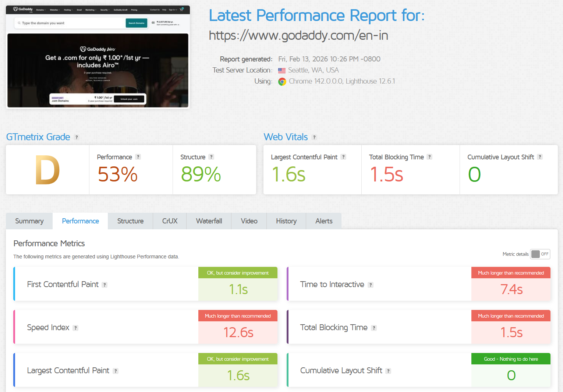Select the History tab
563x392 pixels.
pyautogui.click(x=286, y=221)
